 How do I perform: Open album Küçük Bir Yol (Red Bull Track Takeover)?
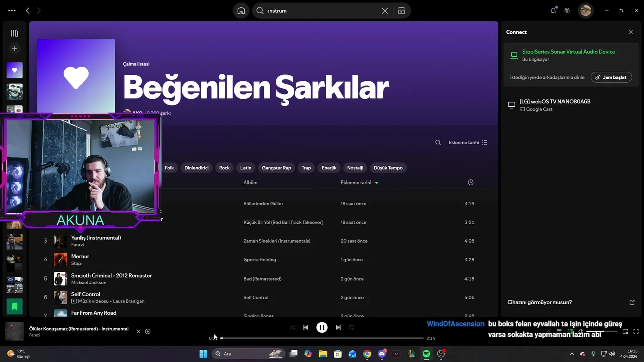coord(283,222)
